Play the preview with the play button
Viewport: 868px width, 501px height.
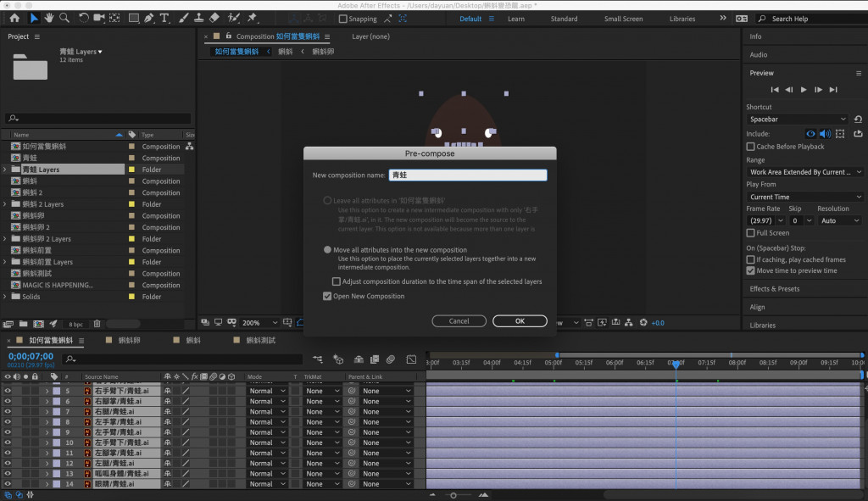(x=804, y=89)
